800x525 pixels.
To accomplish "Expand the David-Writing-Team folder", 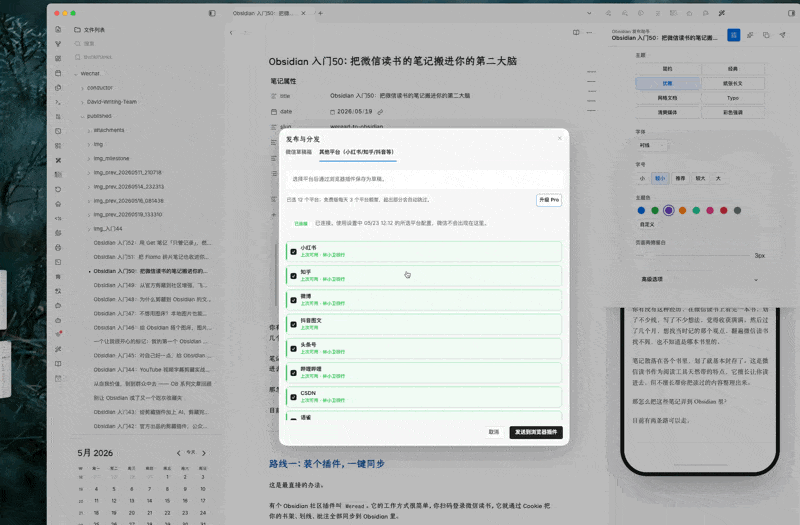I will tap(82, 102).
